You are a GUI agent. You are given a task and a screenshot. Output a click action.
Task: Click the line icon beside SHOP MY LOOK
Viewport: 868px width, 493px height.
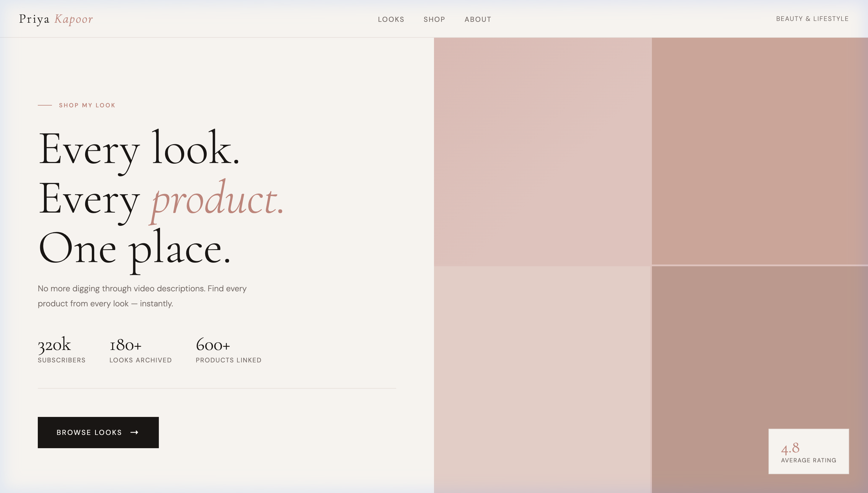pos(45,105)
